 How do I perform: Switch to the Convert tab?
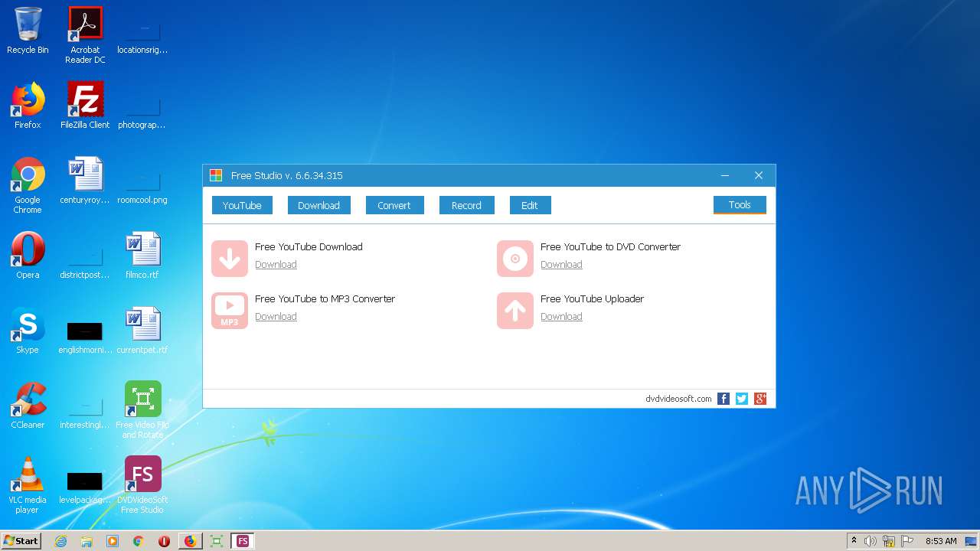pos(394,205)
